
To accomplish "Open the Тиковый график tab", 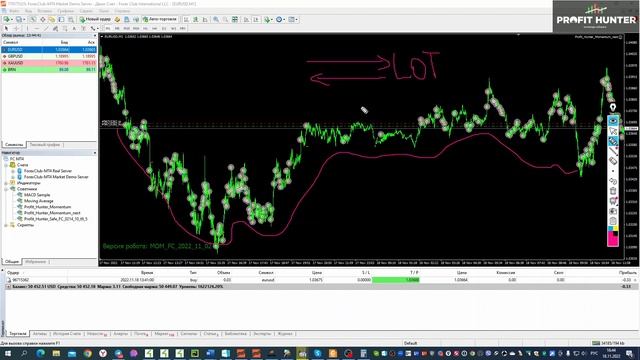I will tap(44, 144).
